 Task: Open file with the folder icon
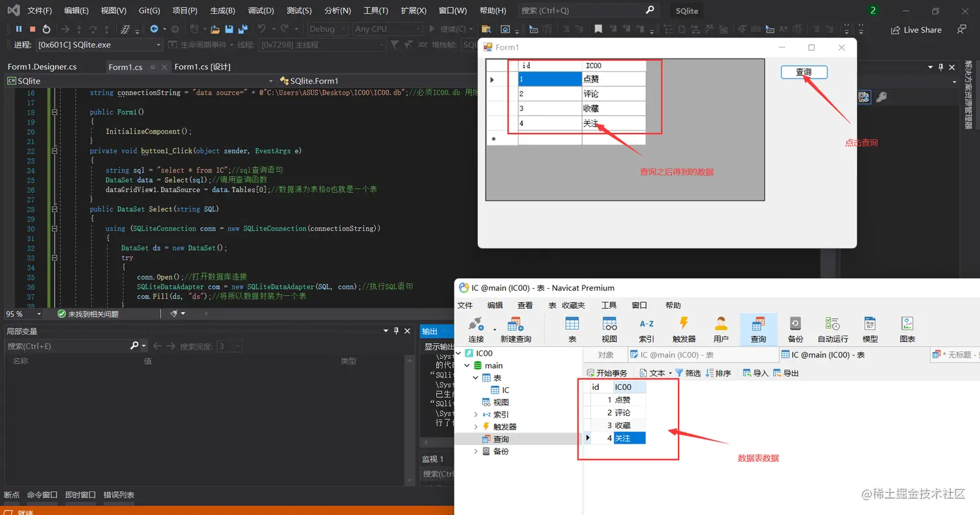click(215, 29)
